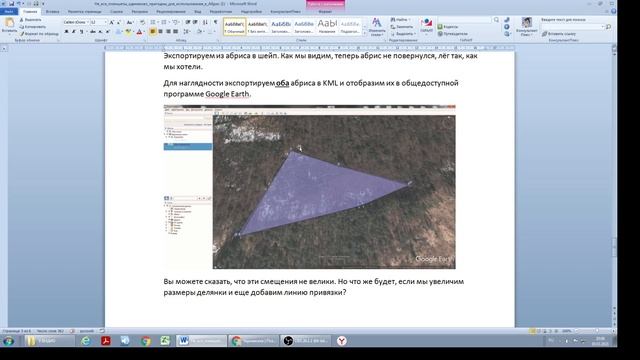Switch to the Рецензирование (Review) tab
This screenshot has height=360, width=640.
[x=171, y=11]
